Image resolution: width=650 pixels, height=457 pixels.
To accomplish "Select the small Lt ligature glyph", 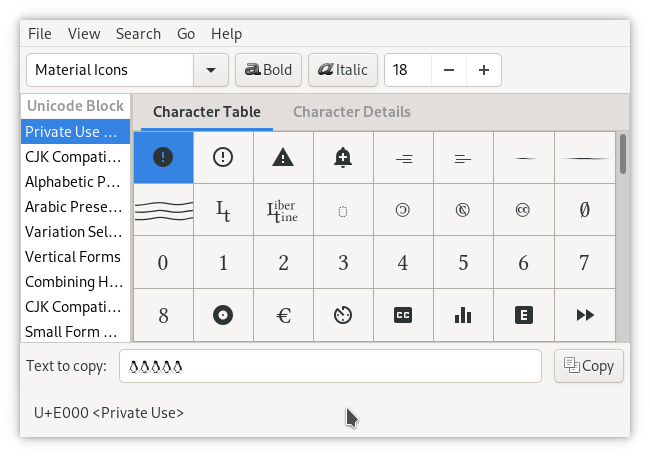I will tap(223, 210).
